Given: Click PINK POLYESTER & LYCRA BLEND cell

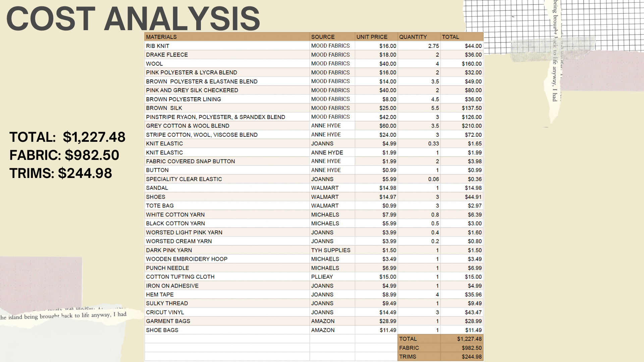Looking at the screenshot, I should tap(227, 72).
